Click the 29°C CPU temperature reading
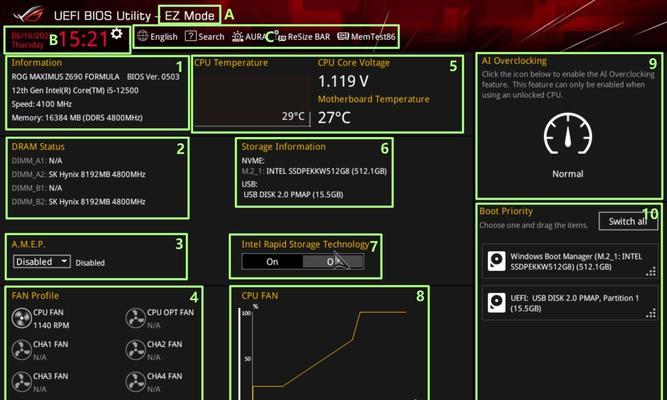Screen dimensions: 667x400 coord(293,116)
